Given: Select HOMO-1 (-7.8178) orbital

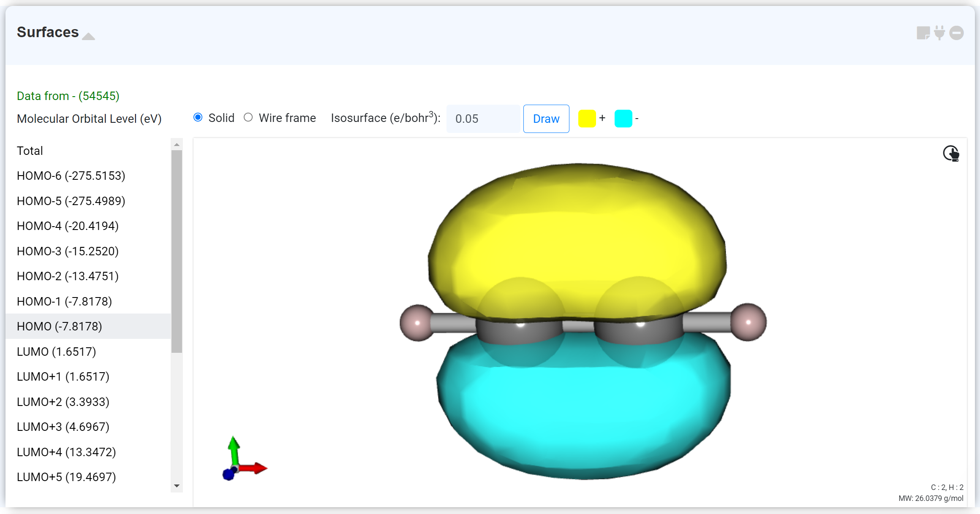Looking at the screenshot, I should [x=64, y=301].
